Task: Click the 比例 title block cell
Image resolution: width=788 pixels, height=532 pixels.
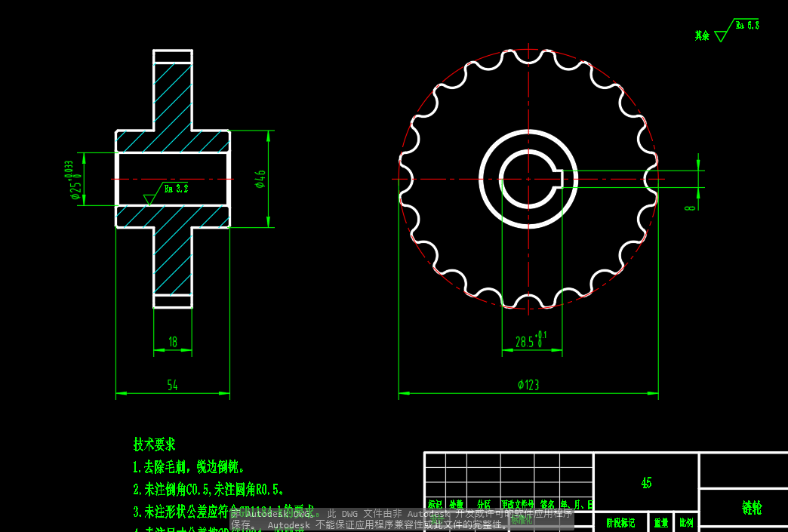Action: (x=687, y=522)
